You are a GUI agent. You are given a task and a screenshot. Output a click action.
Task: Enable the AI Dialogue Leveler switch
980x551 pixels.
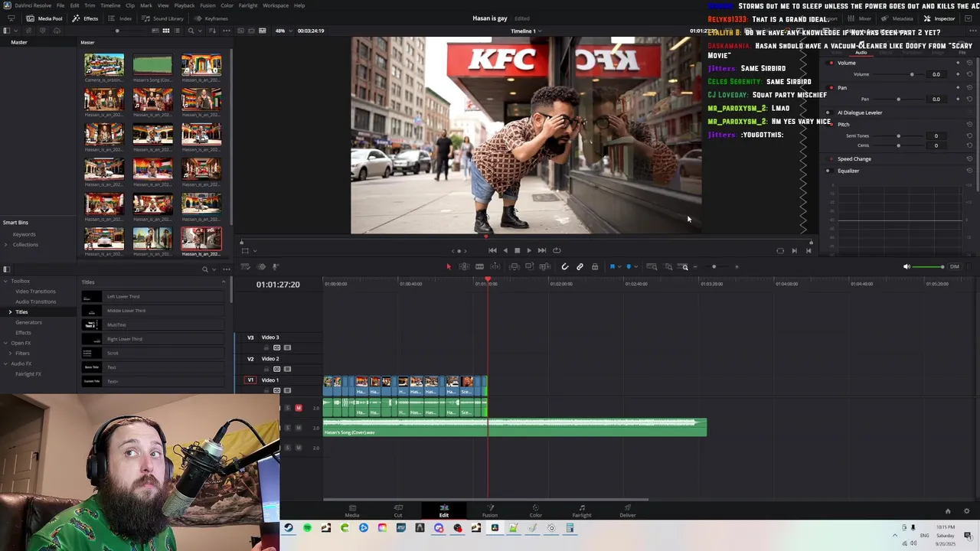click(828, 112)
